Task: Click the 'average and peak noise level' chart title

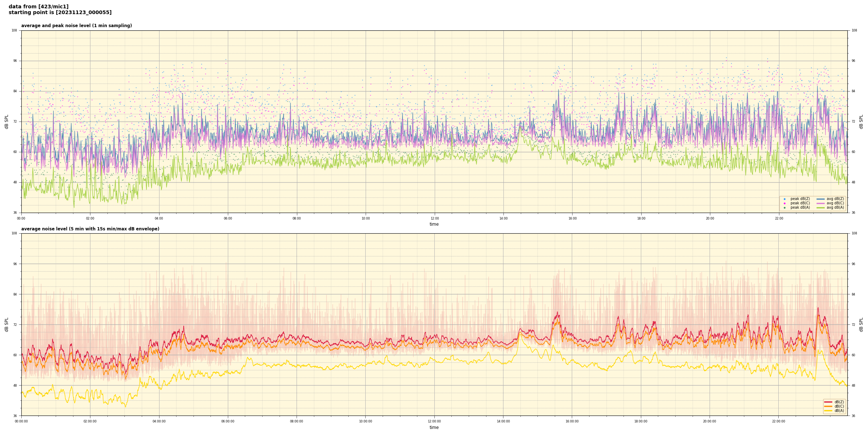Action: 76,26
